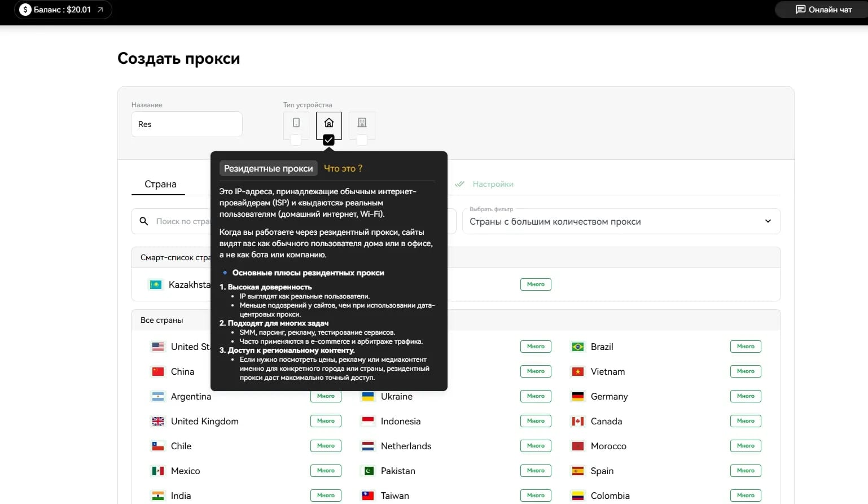Select the residential house device type icon
This screenshot has width=868, height=504.
pyautogui.click(x=329, y=123)
